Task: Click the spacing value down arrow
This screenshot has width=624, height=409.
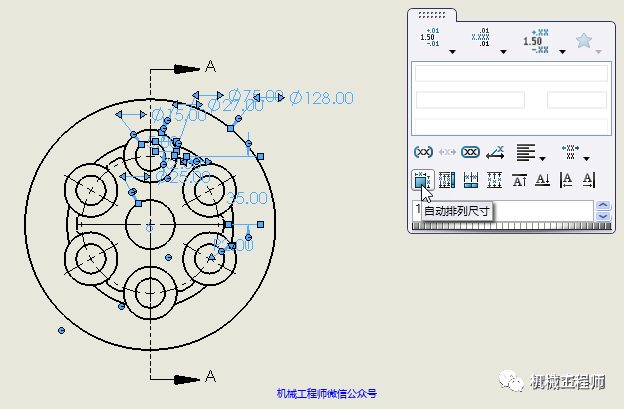Action: tap(603, 216)
